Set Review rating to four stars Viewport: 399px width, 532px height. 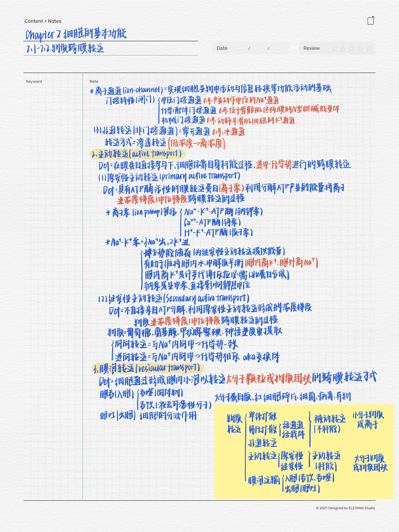[x=360, y=48]
